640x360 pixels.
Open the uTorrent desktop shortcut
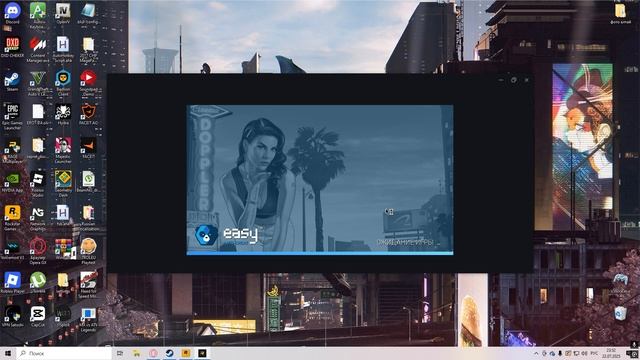point(38,282)
